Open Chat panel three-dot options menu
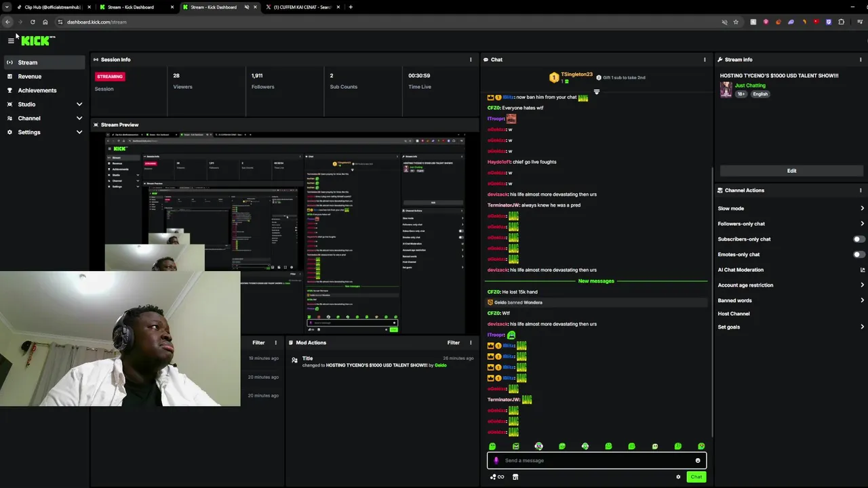The height and width of the screenshot is (488, 868). [705, 60]
